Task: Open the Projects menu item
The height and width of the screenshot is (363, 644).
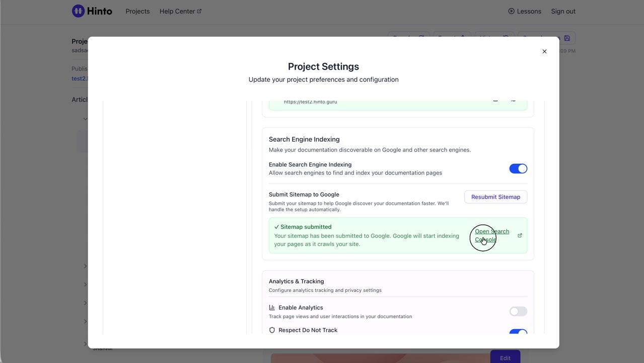Action: click(x=137, y=11)
